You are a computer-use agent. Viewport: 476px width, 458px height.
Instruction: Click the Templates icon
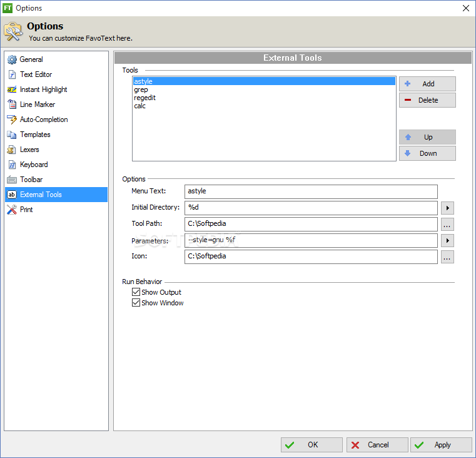coord(12,135)
